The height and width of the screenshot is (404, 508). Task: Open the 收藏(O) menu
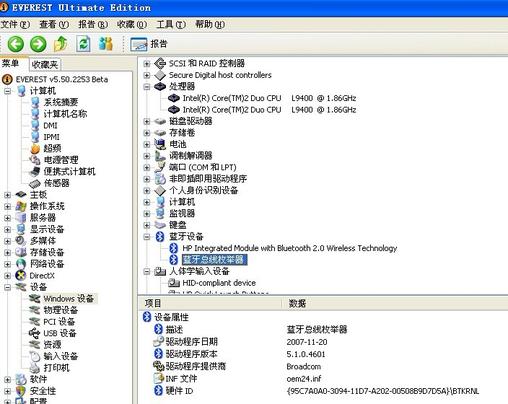click(x=132, y=24)
